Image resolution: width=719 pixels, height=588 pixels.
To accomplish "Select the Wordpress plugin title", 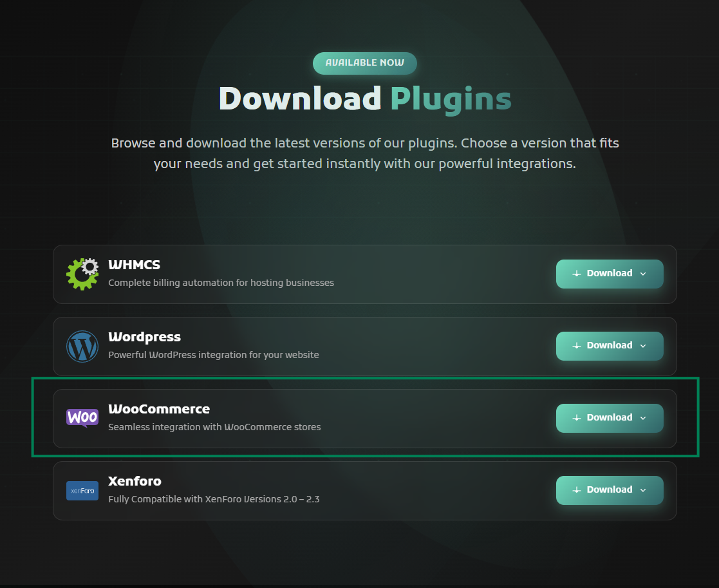I will 144,337.
